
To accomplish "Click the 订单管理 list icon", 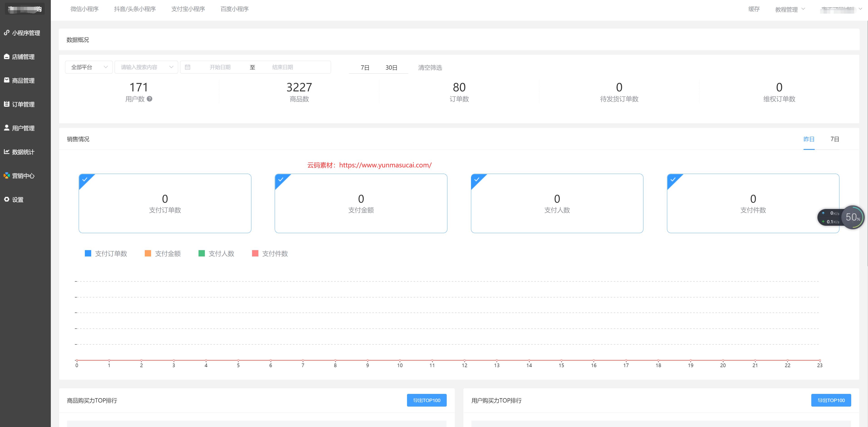I will 6,104.
